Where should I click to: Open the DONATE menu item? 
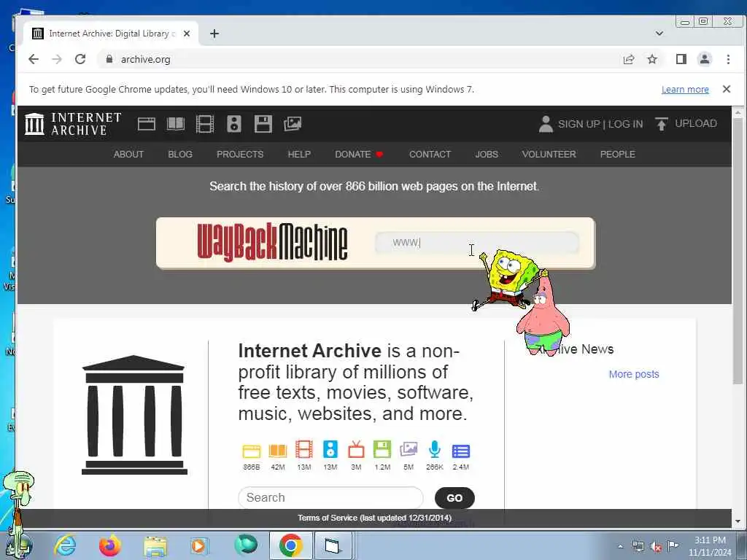coord(359,155)
